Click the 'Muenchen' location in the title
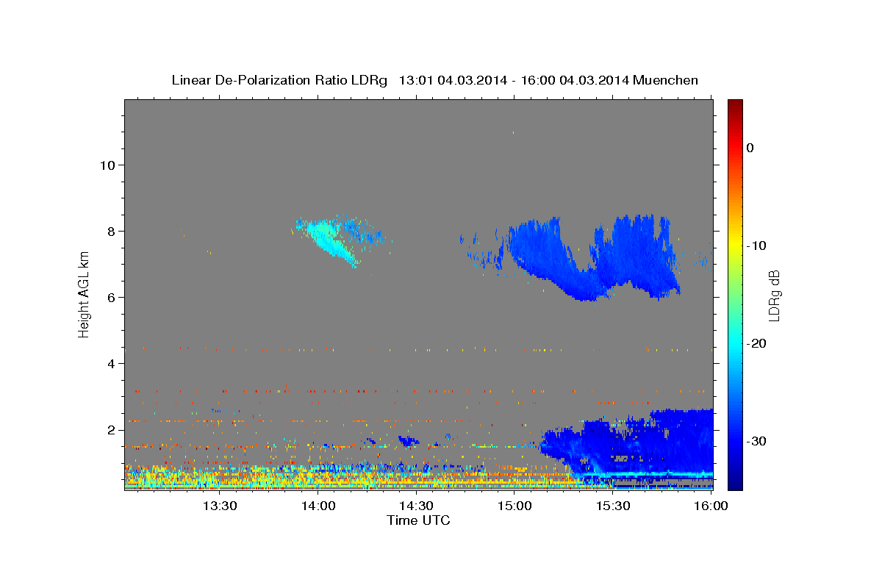This screenshot has width=882, height=588. (x=664, y=80)
